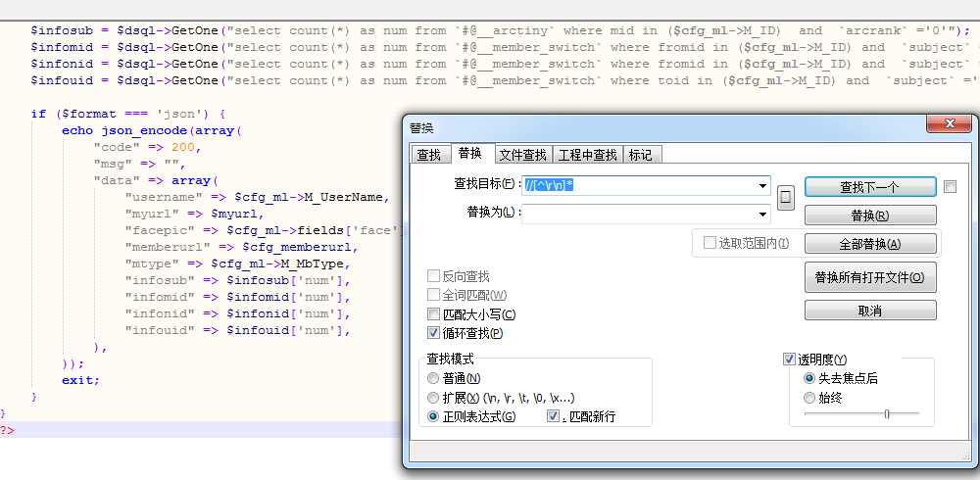Click the 替换 button
The height and width of the screenshot is (480, 980).
point(870,215)
